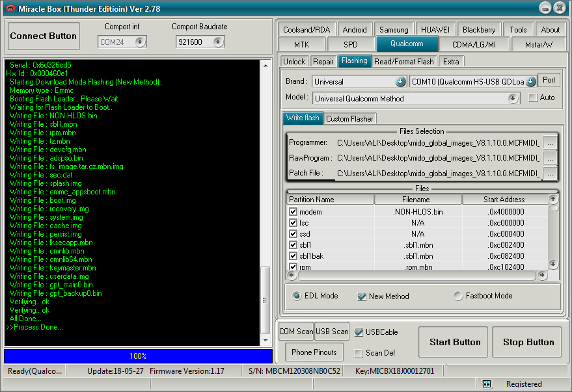The height and width of the screenshot is (392, 572).
Task: Uncheck the sbl1 partition checkbox
Action: [x=293, y=244]
